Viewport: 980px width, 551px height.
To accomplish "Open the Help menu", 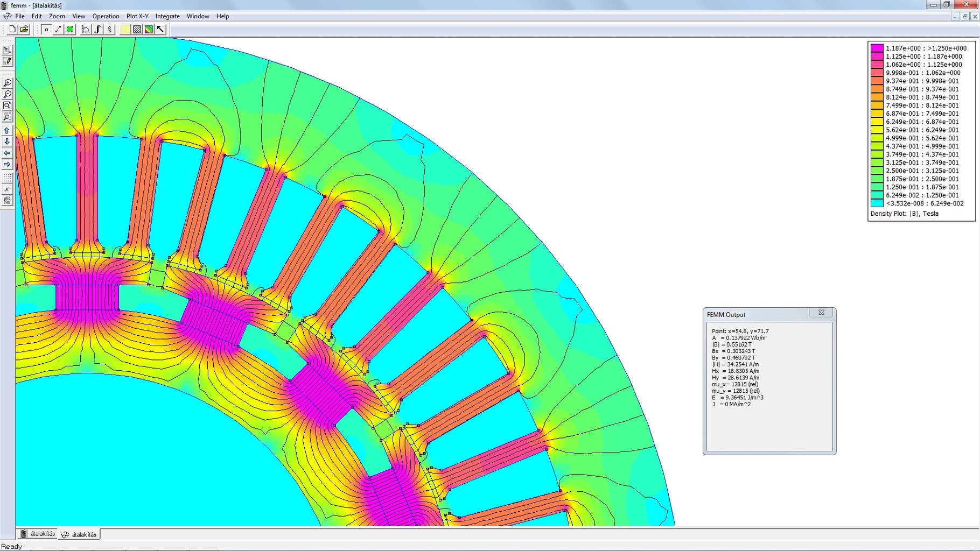I will click(222, 16).
